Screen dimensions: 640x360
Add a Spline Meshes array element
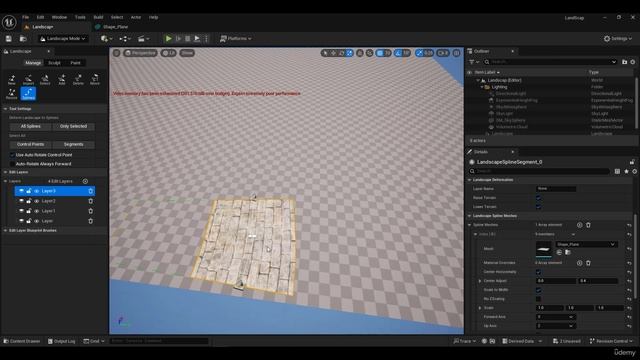(579, 225)
